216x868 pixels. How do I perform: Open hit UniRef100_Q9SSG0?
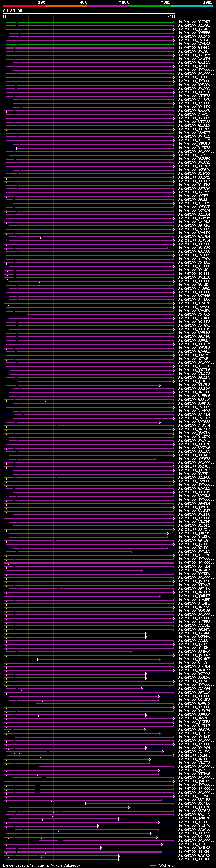point(194,85)
